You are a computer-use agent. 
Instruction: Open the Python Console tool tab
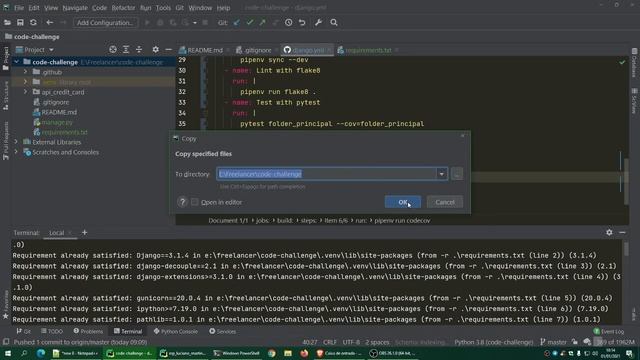pos(176,331)
